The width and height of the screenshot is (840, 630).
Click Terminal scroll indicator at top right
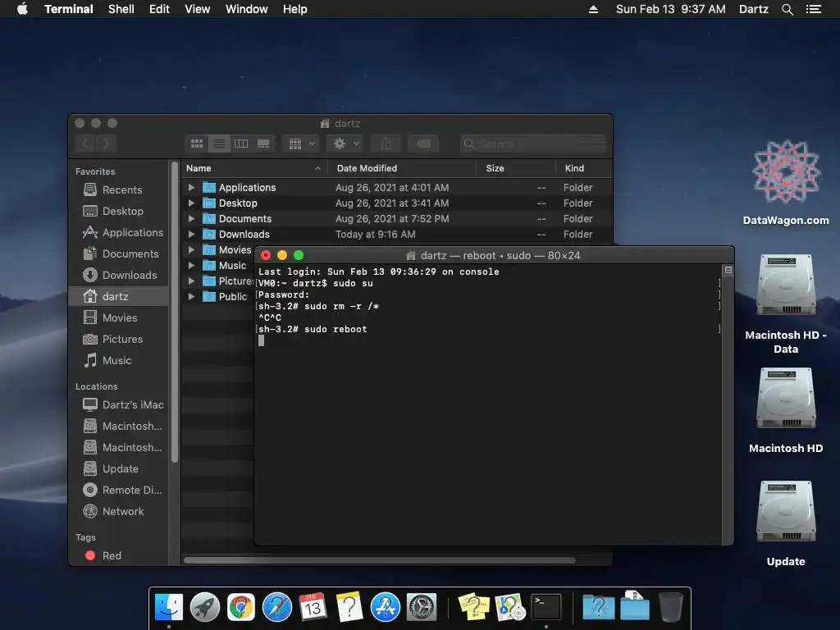[x=728, y=270]
